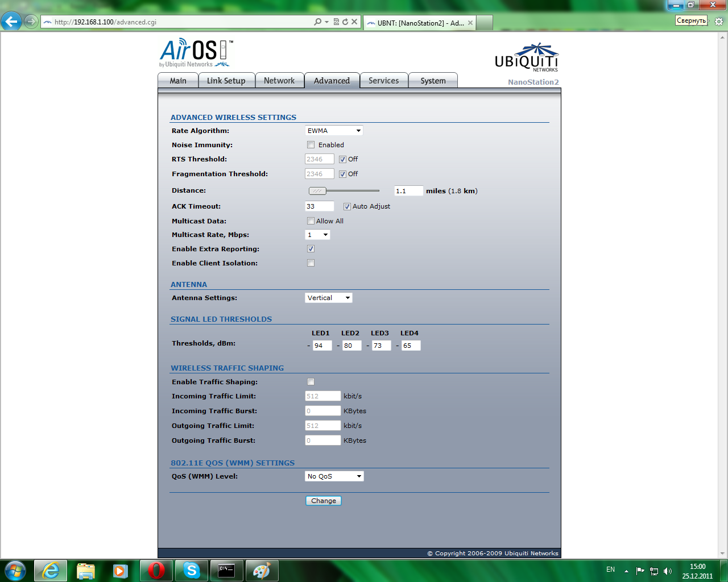Screen dimensions: 728x582
Task: Click the Outgoing Traffic Limit field
Action: (323, 426)
